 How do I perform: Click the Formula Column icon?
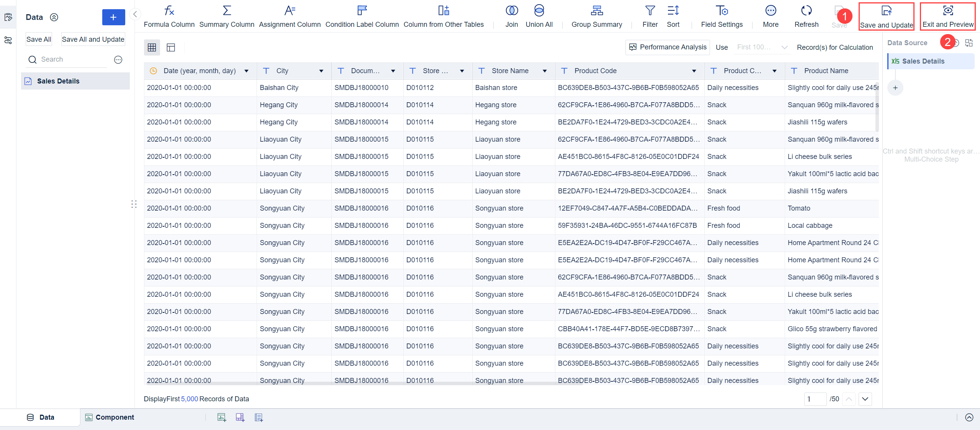[169, 11]
